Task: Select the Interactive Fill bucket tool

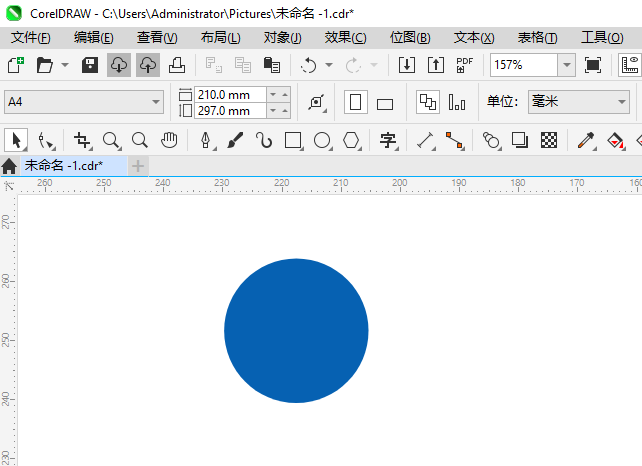Action: pyautogui.click(x=616, y=140)
